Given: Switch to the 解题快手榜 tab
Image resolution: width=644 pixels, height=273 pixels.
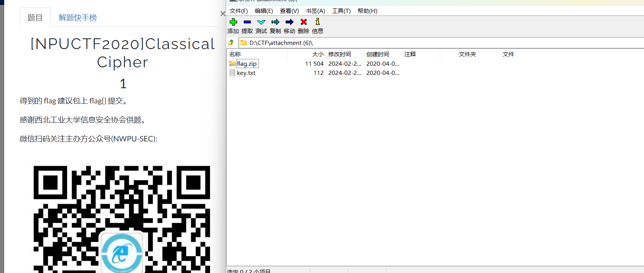Looking at the screenshot, I should [x=78, y=17].
